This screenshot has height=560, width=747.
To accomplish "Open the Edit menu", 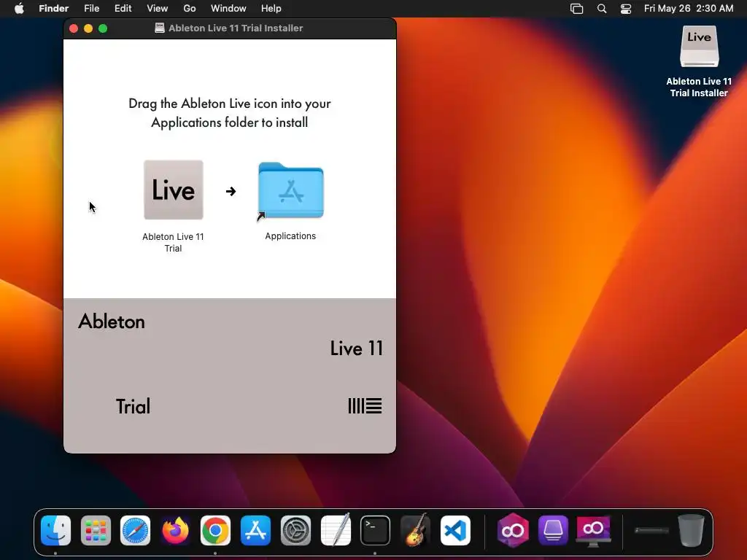I will tap(123, 9).
